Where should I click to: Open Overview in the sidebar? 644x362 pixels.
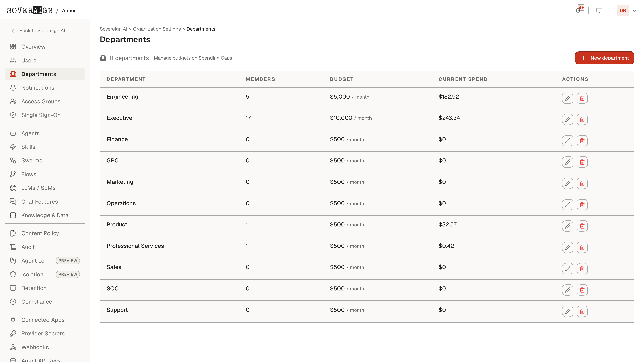tap(45, 47)
